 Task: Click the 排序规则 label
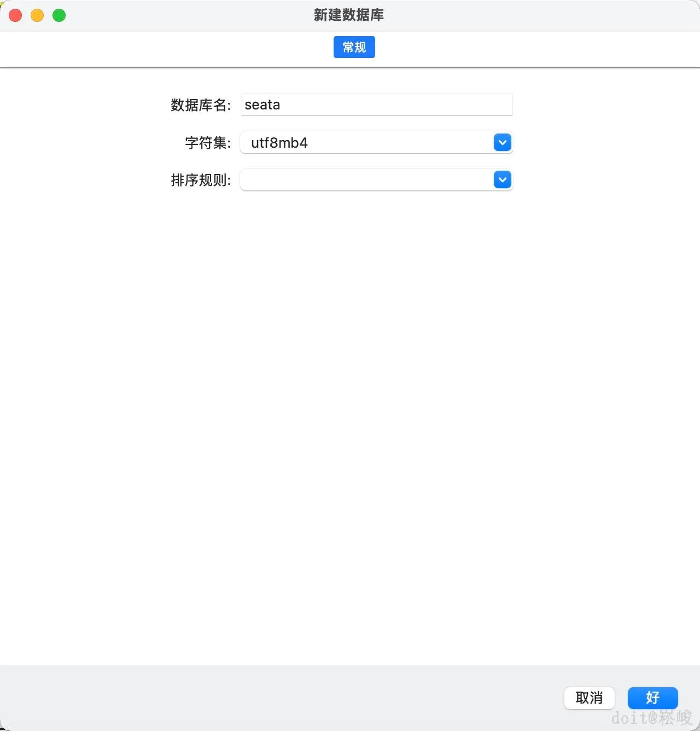[200, 180]
